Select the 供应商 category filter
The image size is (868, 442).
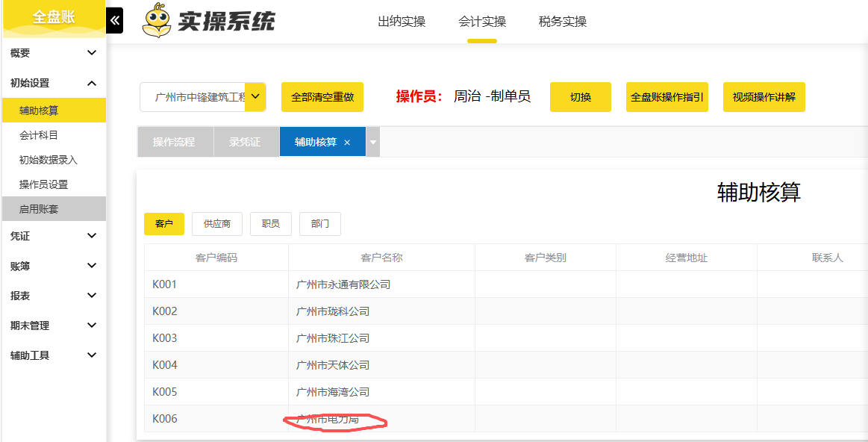217,224
